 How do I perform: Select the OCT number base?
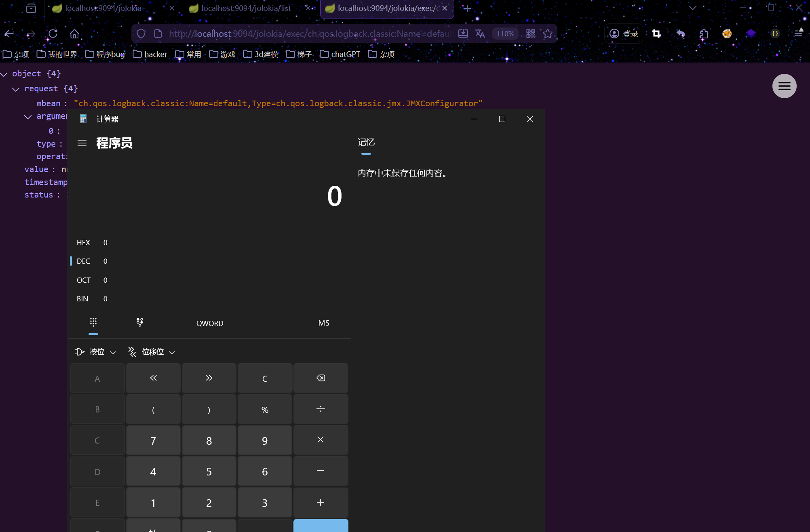point(84,280)
